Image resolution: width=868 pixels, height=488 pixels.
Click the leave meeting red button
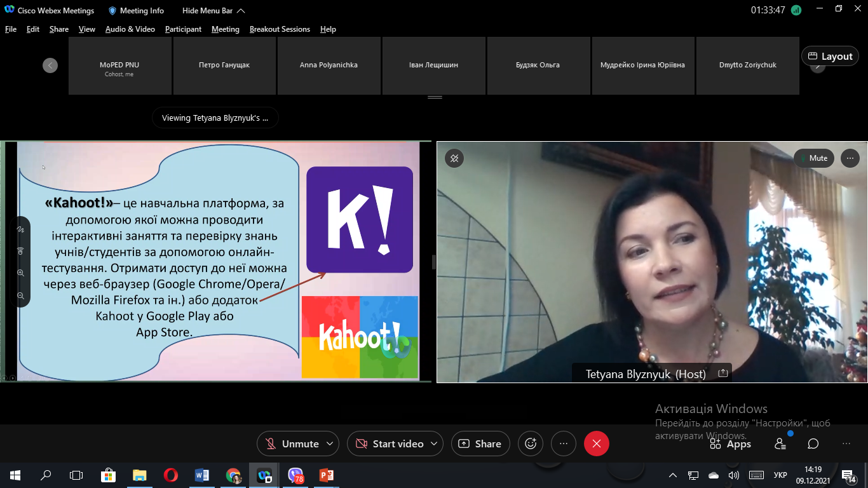coord(596,444)
